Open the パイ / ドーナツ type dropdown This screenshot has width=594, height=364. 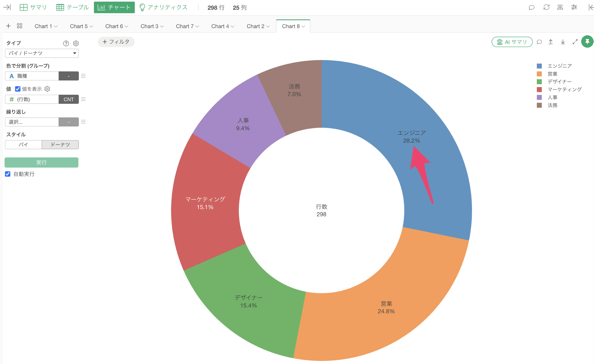[42, 53]
